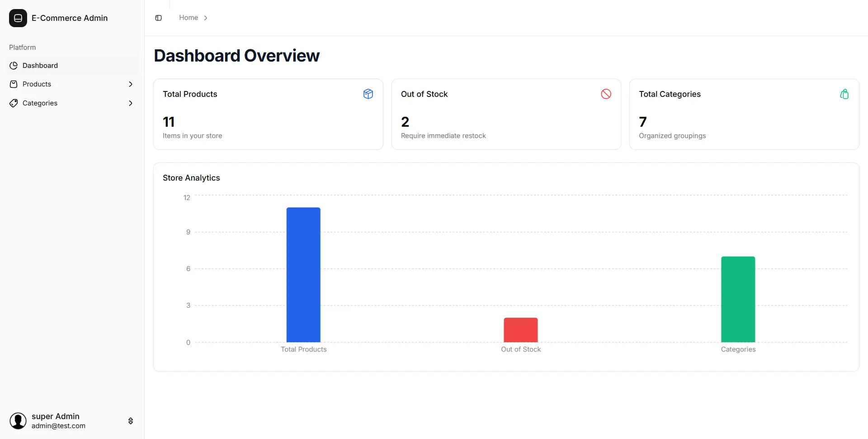Click the super Admin user name

coord(56,416)
